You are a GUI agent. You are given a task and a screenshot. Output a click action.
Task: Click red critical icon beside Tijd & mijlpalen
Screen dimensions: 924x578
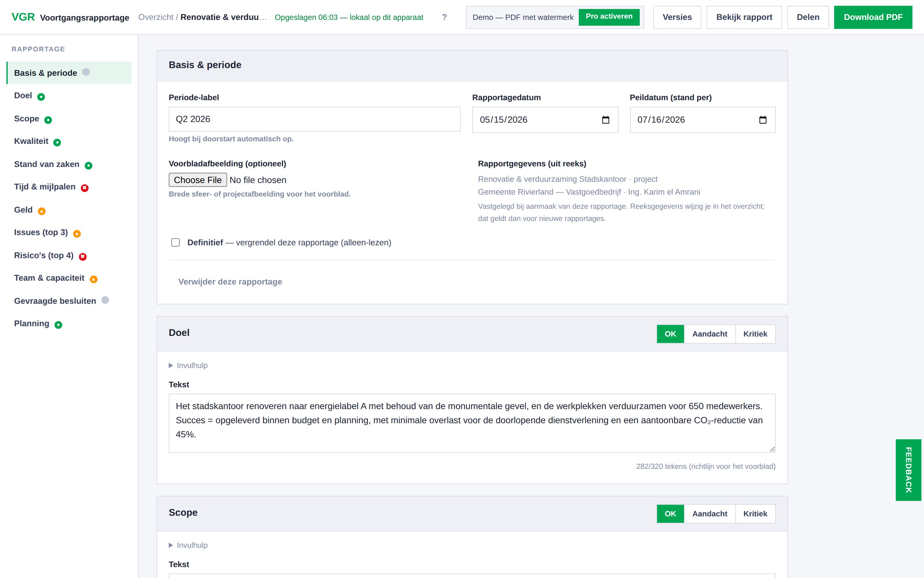tap(85, 188)
